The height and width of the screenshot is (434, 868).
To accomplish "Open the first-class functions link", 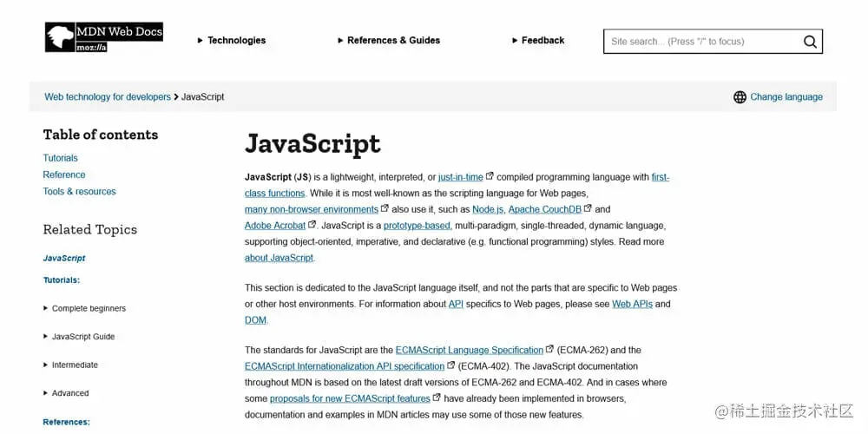I will click(275, 194).
